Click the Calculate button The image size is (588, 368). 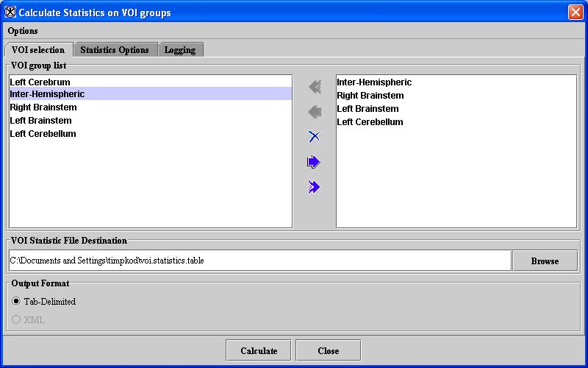point(259,350)
